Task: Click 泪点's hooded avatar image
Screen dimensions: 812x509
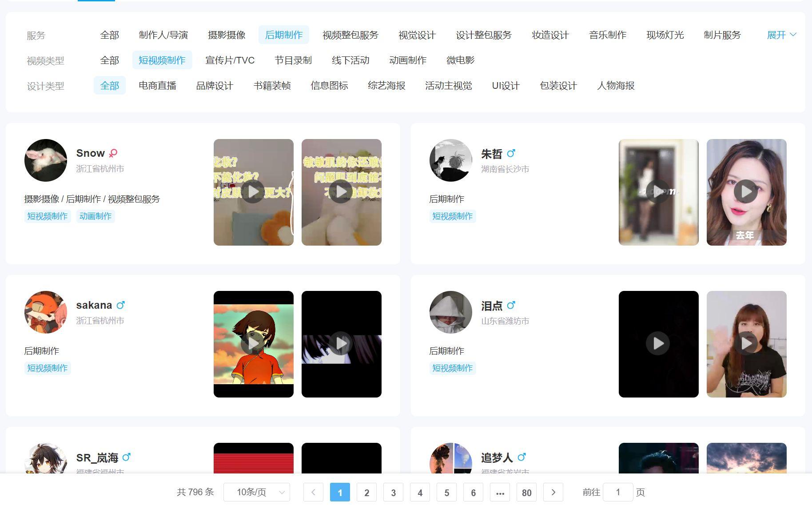Action: point(451,312)
